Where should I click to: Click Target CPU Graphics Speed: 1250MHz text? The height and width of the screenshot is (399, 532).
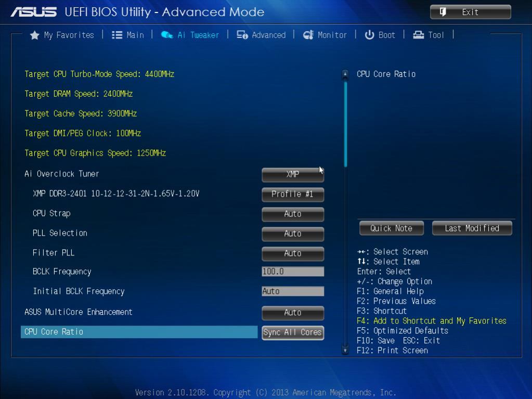point(95,153)
